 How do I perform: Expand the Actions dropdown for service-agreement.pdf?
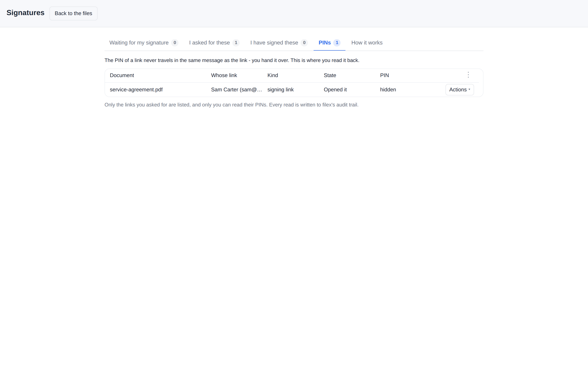[459, 90]
